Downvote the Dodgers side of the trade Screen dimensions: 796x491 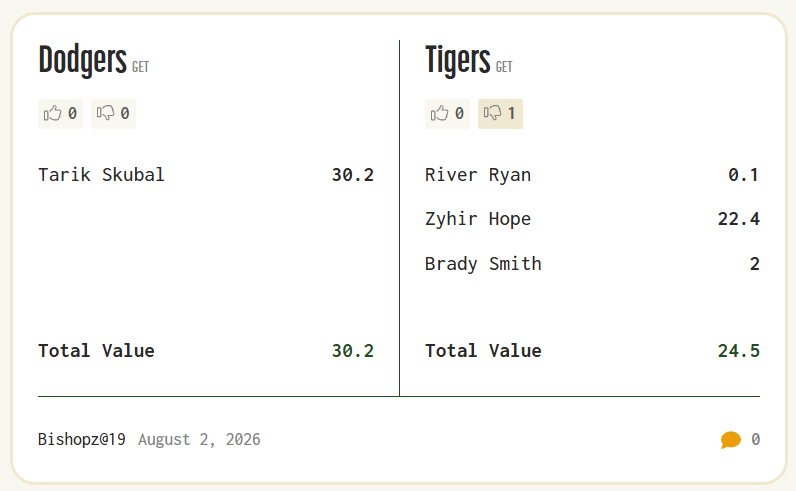coord(113,113)
